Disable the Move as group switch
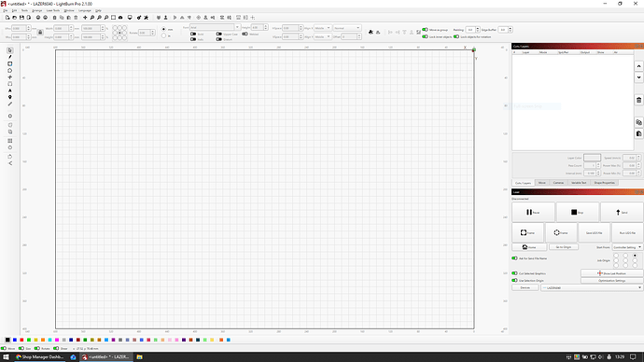The height and width of the screenshot is (362, 644). point(425,30)
